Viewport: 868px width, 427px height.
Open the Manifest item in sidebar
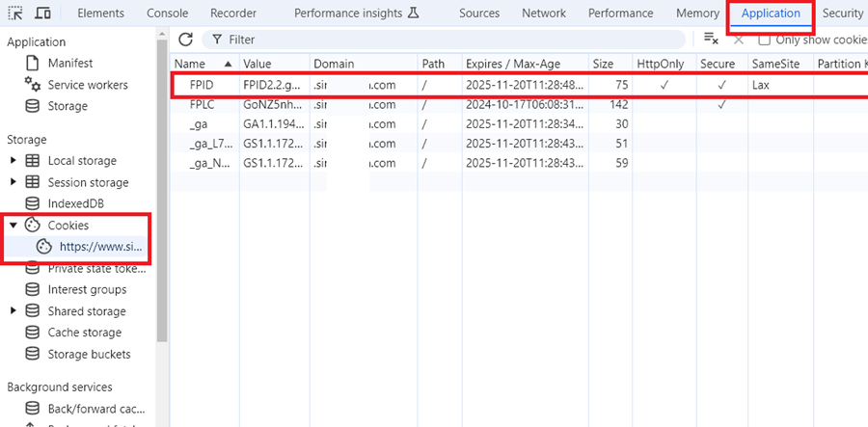tap(70, 63)
